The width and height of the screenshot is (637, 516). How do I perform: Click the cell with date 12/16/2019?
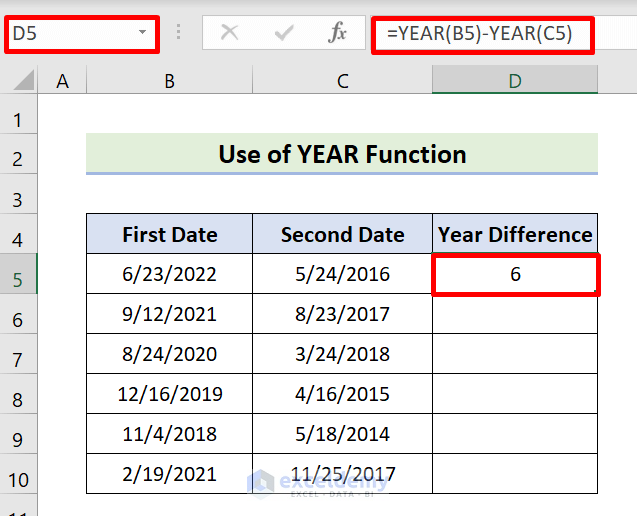click(169, 393)
